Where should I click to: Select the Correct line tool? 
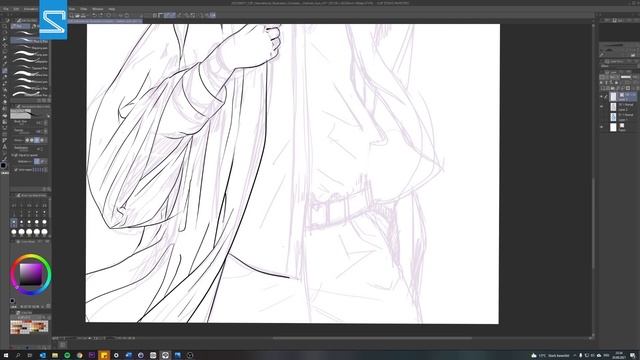click(x=4, y=159)
